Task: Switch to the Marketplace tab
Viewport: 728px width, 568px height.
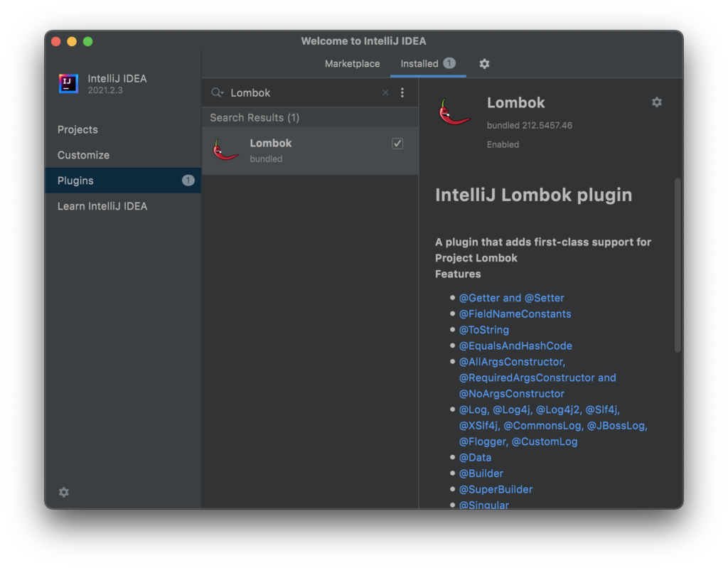Action: [352, 64]
